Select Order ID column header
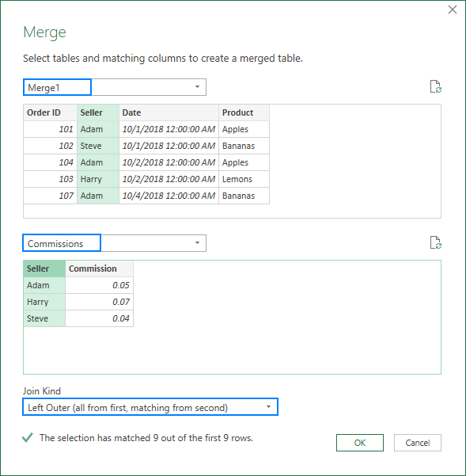This screenshot has height=476, width=466. point(51,112)
